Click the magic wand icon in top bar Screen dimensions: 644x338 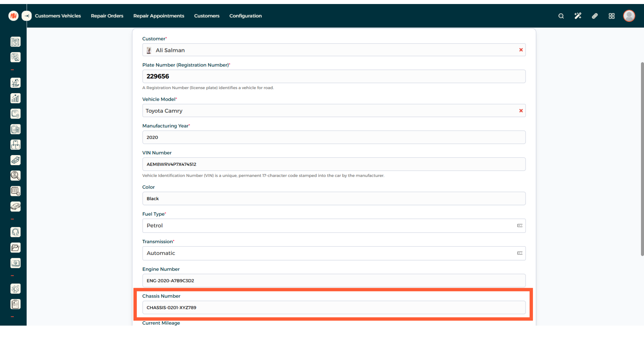(x=578, y=16)
